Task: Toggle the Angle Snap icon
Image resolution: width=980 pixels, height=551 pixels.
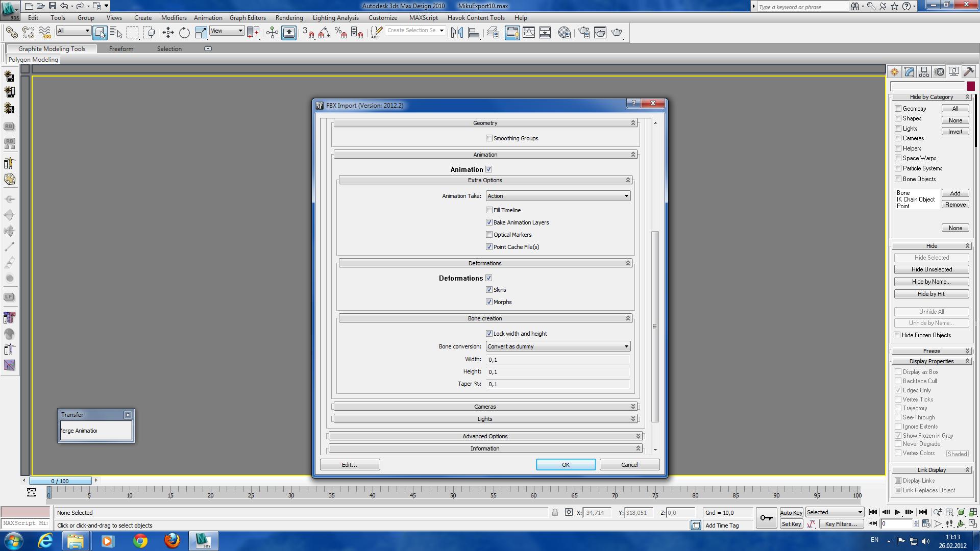Action: click(x=324, y=33)
